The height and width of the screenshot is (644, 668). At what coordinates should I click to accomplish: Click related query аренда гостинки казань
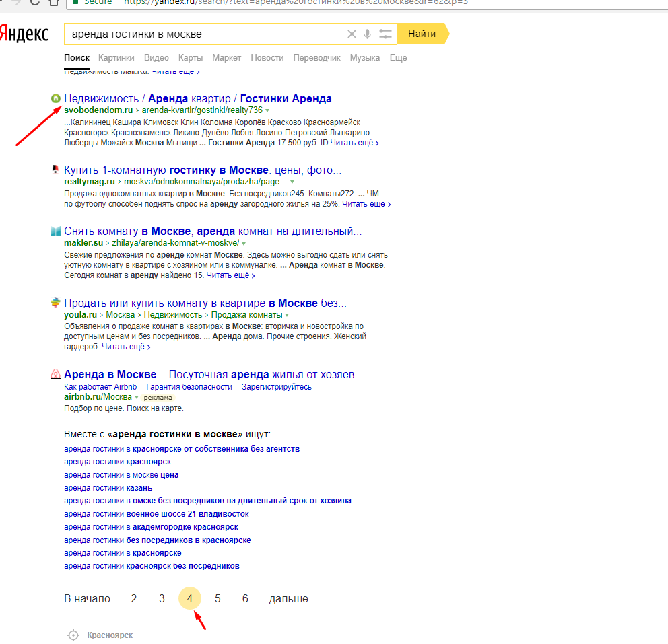[x=108, y=488]
